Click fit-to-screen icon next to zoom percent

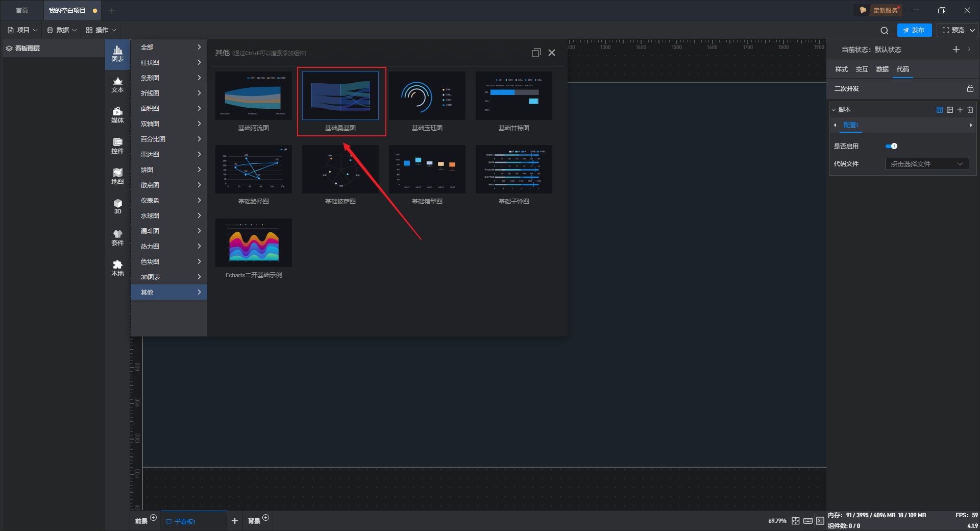pyautogui.click(x=796, y=521)
